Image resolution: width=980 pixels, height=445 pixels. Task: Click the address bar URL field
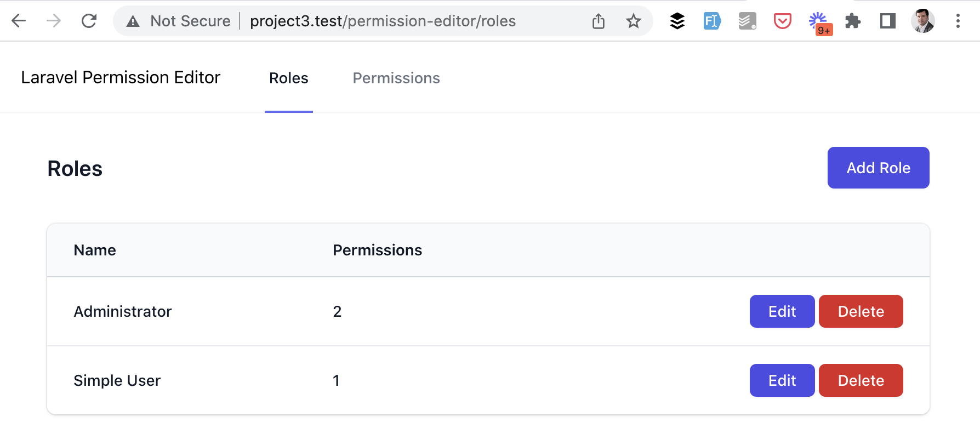(x=384, y=21)
